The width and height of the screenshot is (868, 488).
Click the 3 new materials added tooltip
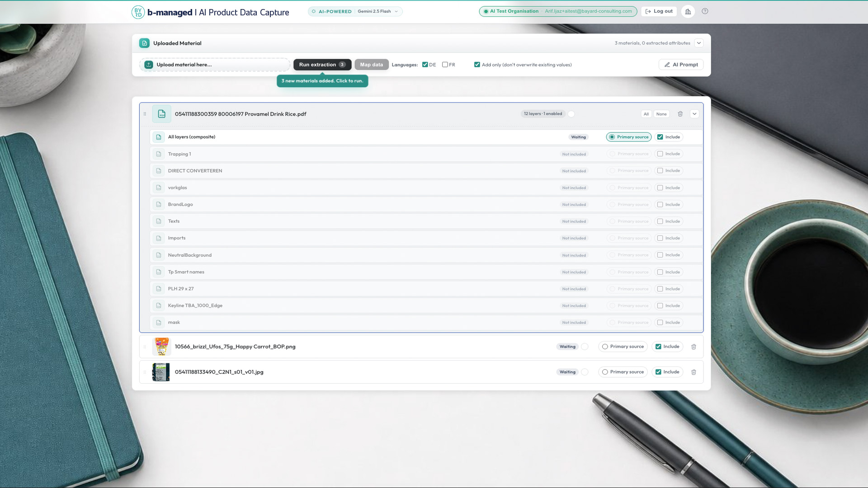point(322,81)
